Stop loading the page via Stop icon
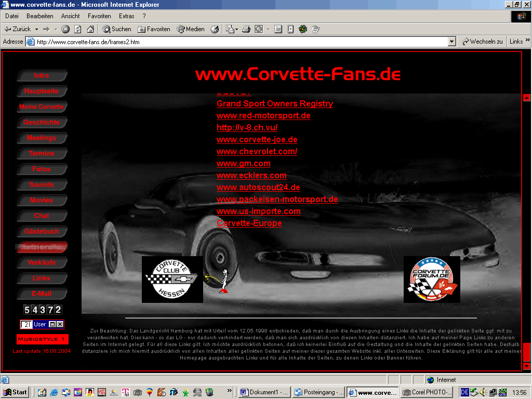 (x=65, y=29)
